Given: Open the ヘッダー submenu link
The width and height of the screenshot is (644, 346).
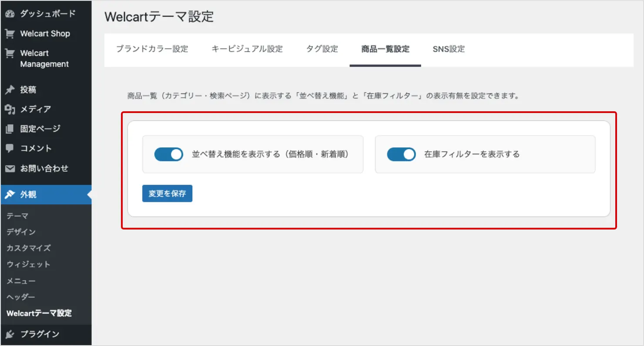Looking at the screenshot, I should [21, 297].
